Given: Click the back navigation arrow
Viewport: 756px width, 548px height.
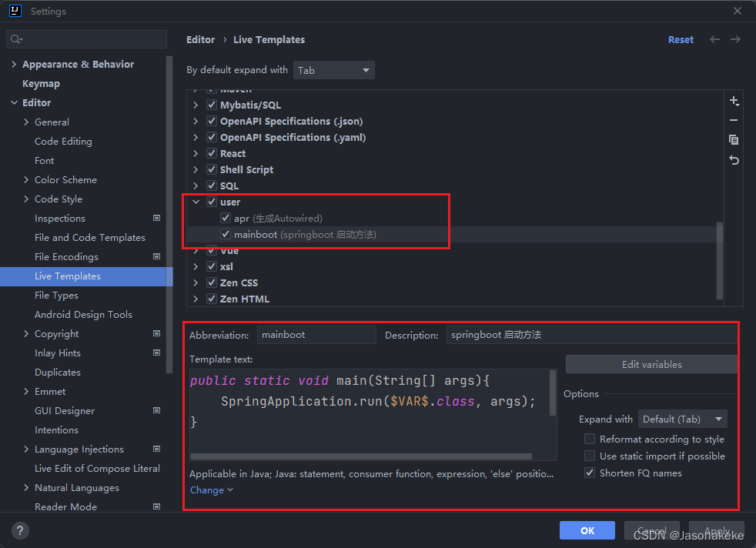Looking at the screenshot, I should (x=714, y=39).
